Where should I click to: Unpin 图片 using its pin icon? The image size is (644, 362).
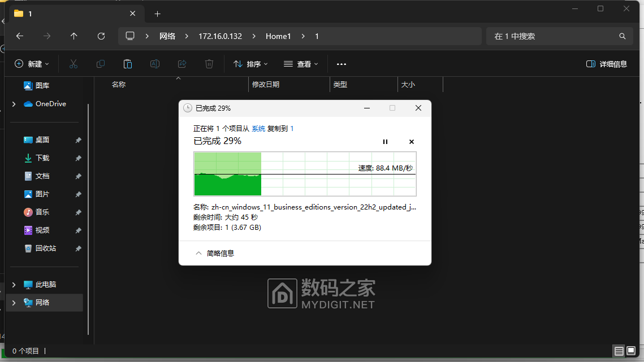click(78, 194)
